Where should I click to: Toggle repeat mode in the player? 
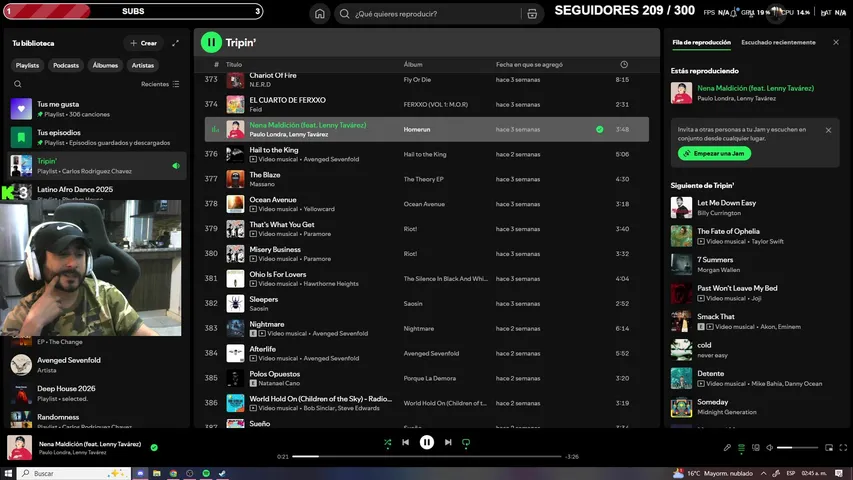click(466, 443)
